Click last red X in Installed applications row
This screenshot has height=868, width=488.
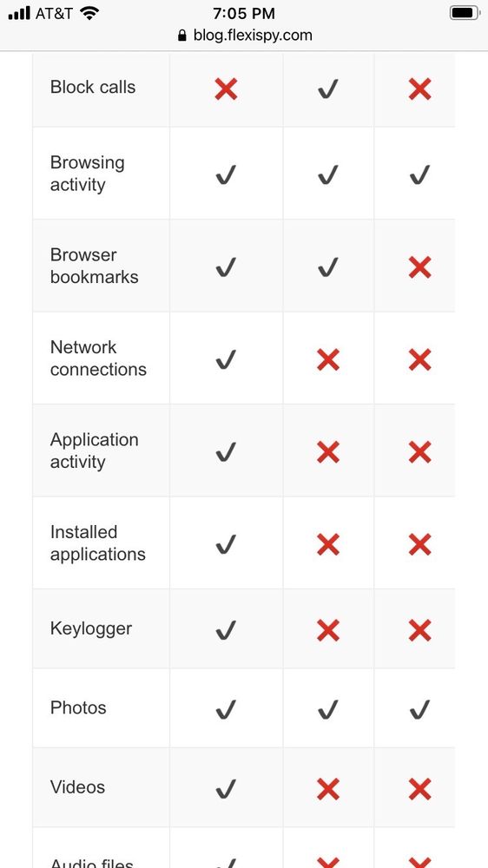click(x=420, y=545)
